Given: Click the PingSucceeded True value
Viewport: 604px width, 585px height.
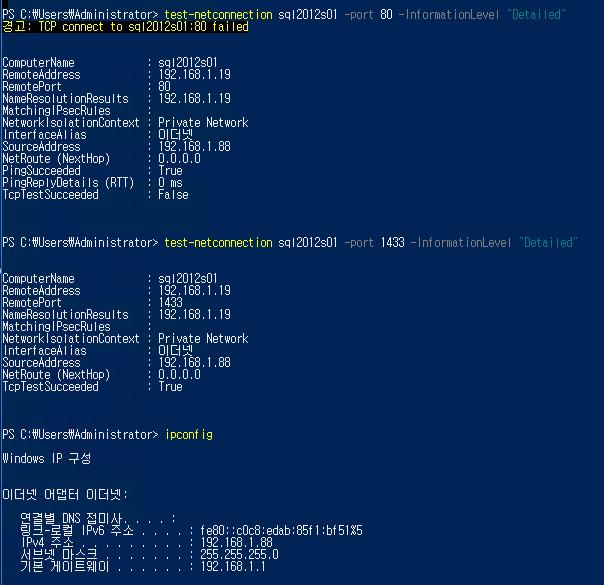Looking at the screenshot, I should click(171, 171).
